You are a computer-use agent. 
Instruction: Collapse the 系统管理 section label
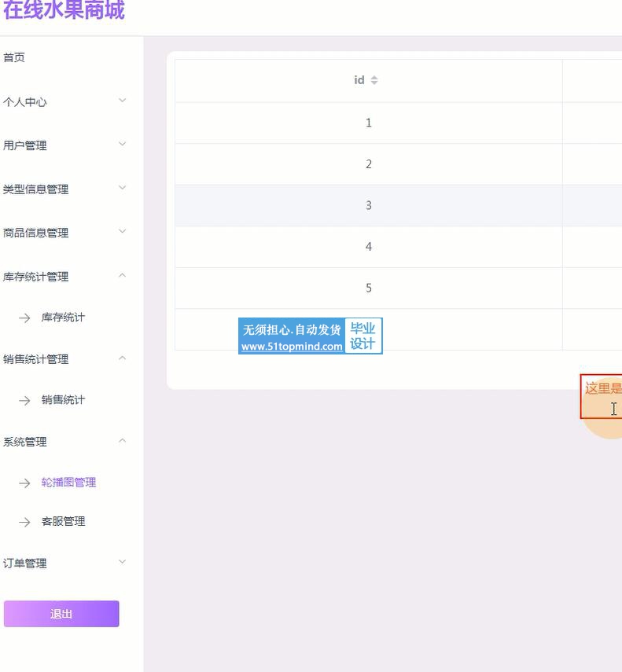click(25, 442)
